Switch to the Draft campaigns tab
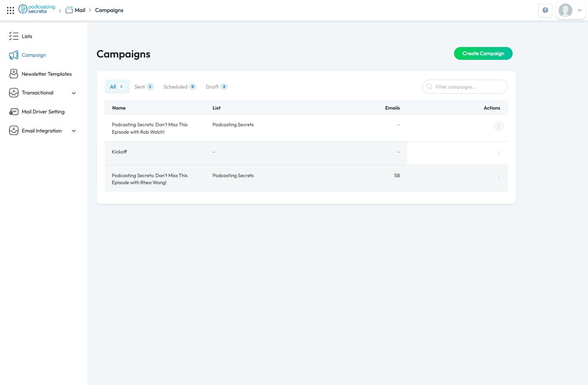 coord(216,87)
